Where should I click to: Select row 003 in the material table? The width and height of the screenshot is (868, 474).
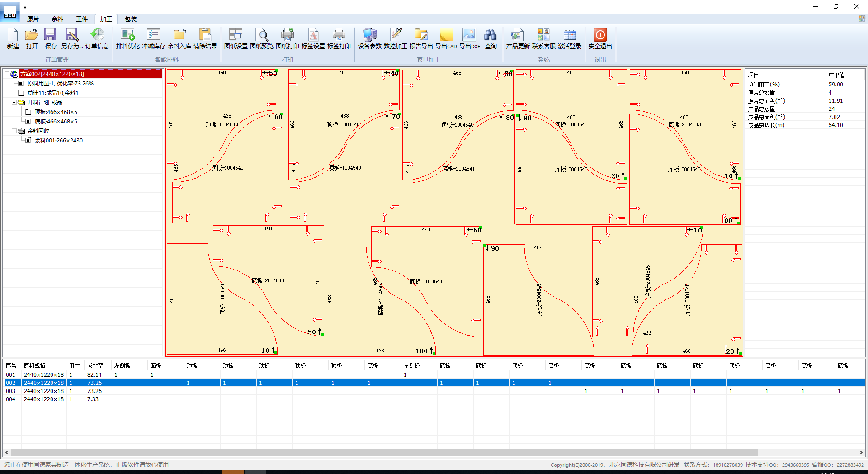click(11, 391)
